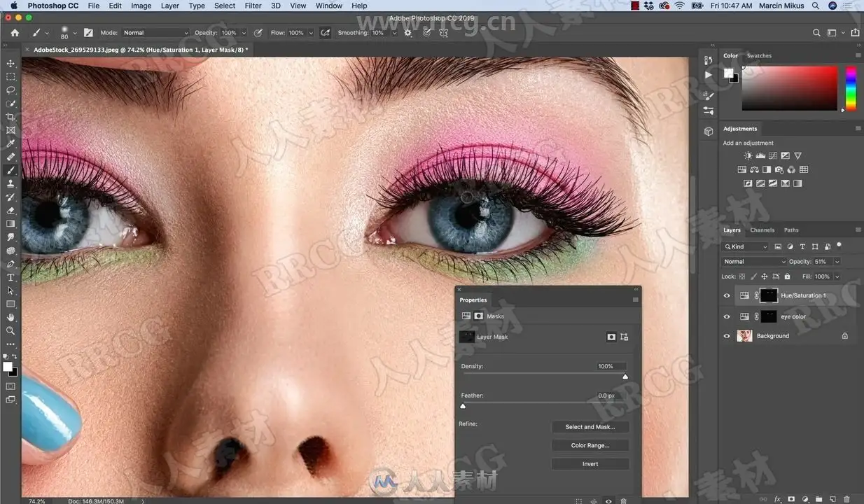864x504 pixels.
Task: Add a Photo Filter adjustment
Action: point(779,169)
